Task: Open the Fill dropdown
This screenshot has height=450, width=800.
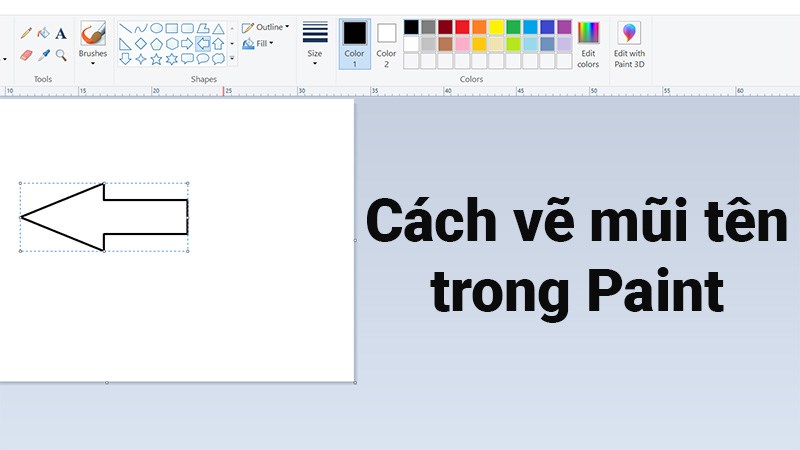Action: (258, 44)
